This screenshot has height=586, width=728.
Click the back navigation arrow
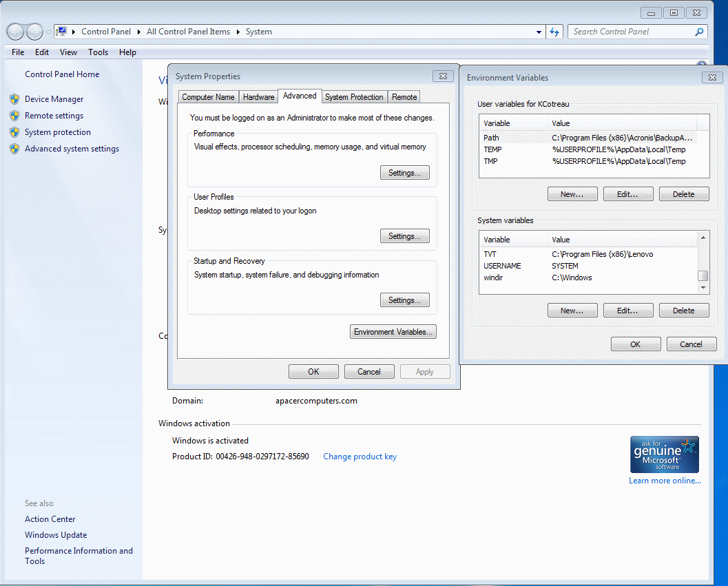pos(14,31)
